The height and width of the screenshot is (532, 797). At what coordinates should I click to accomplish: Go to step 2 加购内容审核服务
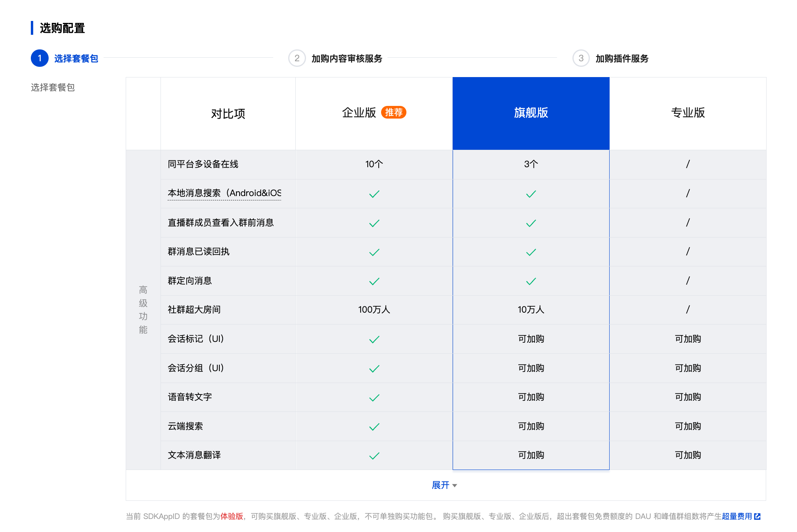tap(336, 58)
